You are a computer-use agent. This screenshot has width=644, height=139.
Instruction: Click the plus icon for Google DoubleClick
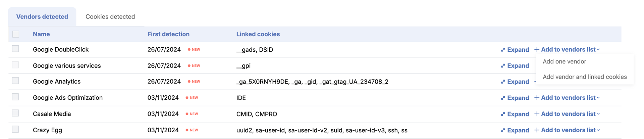(537, 49)
